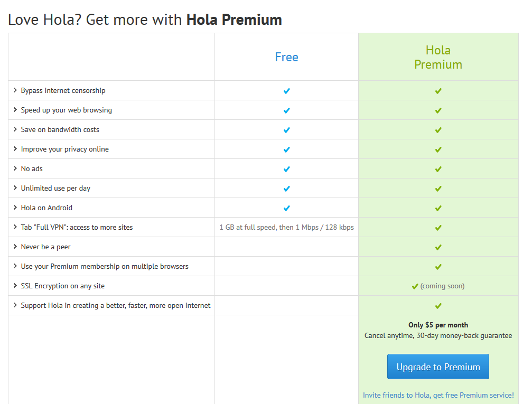Viewport: 532px width, 404px height.
Task: Click the green checkmark for Never be a peer
Action: click(x=438, y=247)
